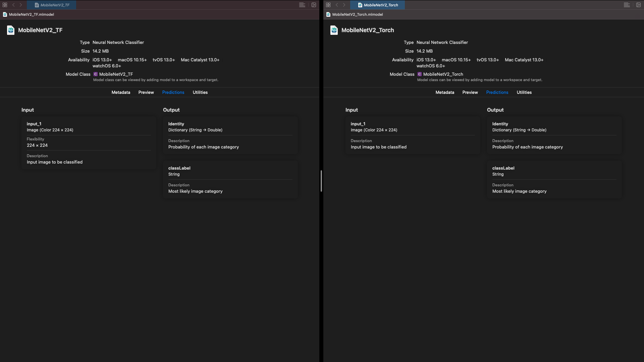Image resolution: width=644 pixels, height=362 pixels.
Task: Go back in left editor pane
Action: (x=13, y=5)
